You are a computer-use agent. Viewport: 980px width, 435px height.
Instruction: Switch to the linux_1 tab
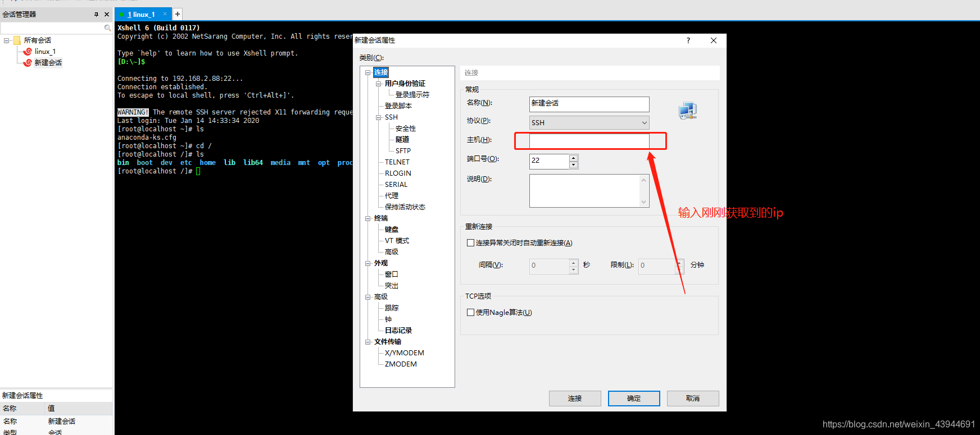[x=140, y=14]
